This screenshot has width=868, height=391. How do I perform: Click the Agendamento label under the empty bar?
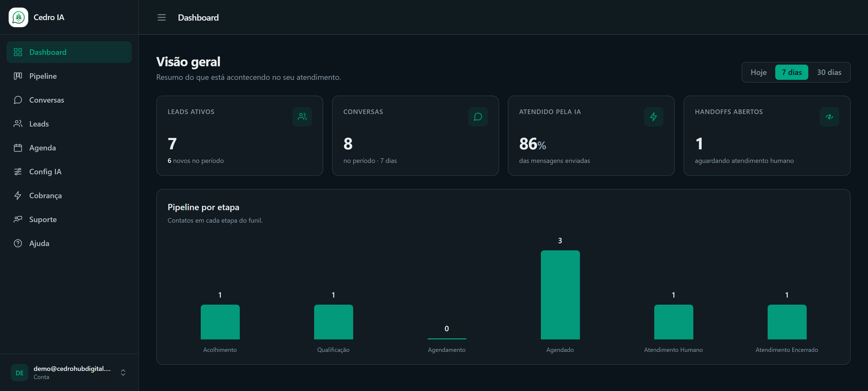tap(446, 350)
